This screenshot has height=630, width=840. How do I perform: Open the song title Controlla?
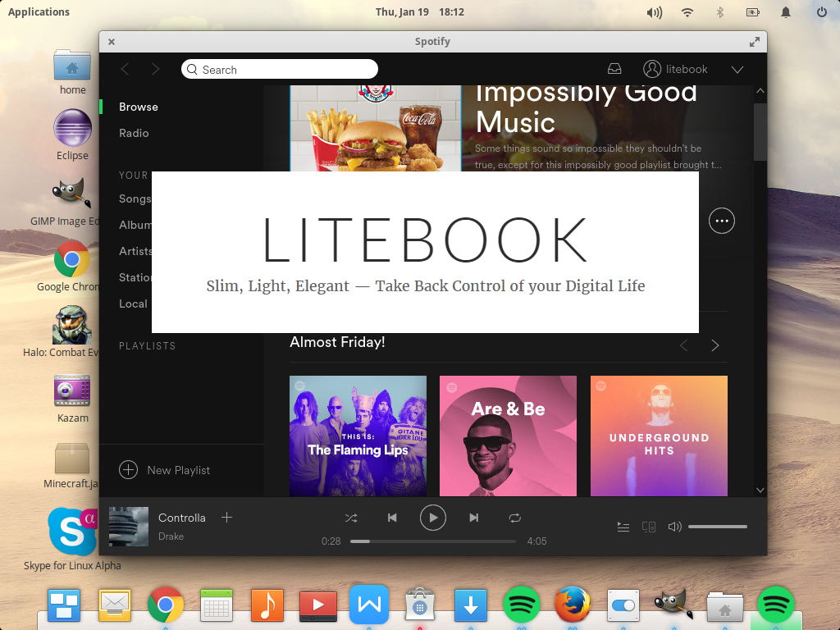181,518
